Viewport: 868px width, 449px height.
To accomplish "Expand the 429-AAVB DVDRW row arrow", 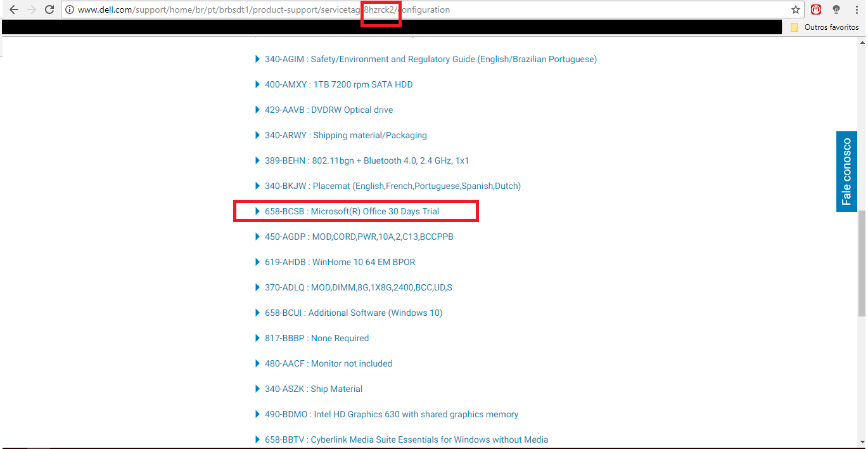I will (257, 110).
